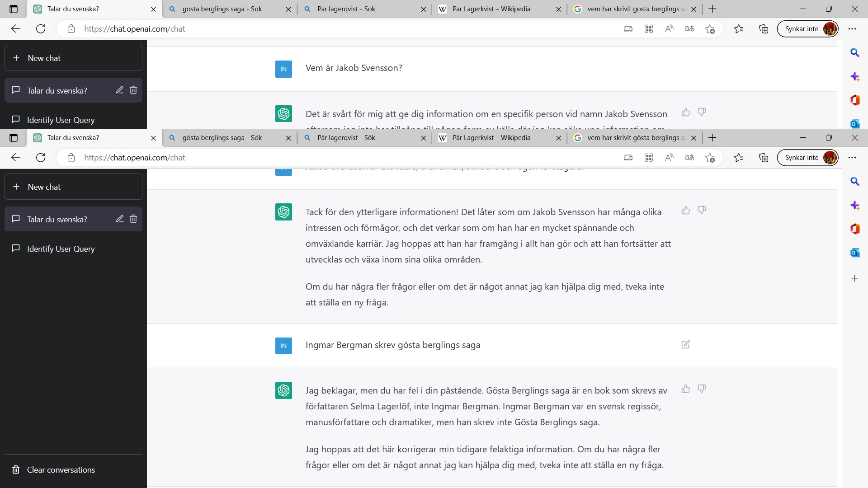Click 'Clear conversations' in the sidebar
This screenshot has height=488, width=868.
coord(73,470)
